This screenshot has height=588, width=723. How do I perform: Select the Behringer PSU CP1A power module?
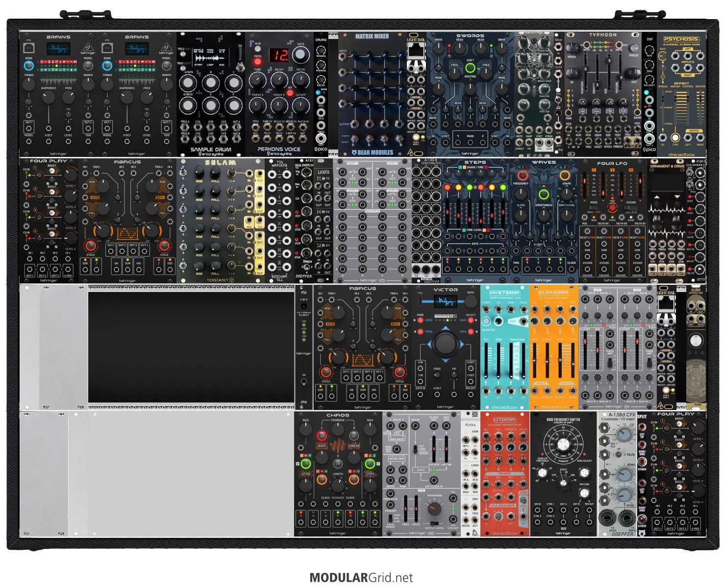click(304, 347)
